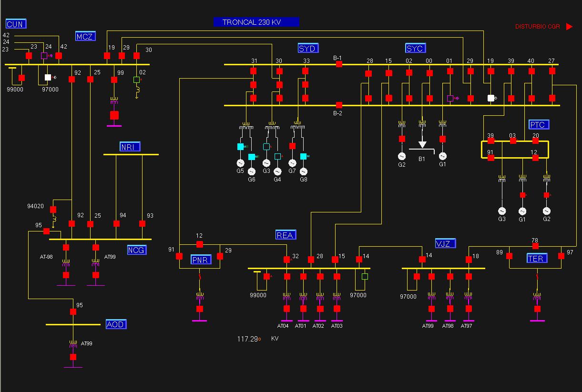582x392 pixels.
Task: Select the G8 generator symbol
Action: click(304, 171)
